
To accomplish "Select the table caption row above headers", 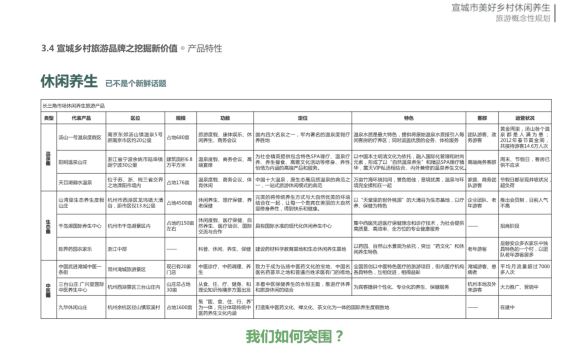I will point(296,105).
